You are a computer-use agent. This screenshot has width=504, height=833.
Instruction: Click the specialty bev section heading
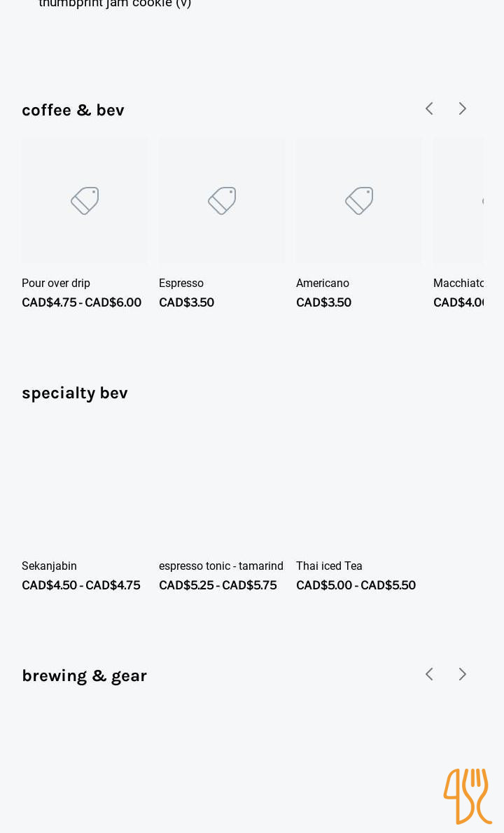coord(75,393)
